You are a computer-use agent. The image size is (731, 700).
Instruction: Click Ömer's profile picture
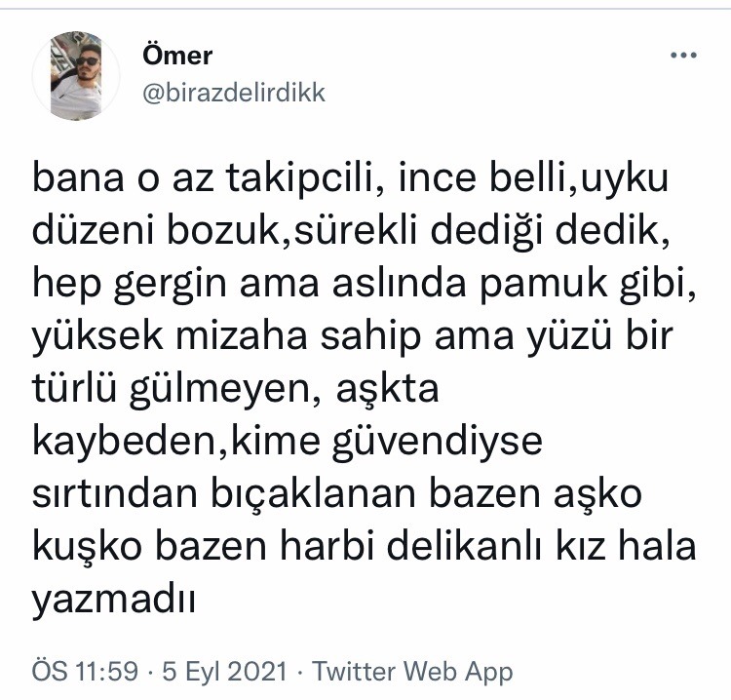click(77, 76)
